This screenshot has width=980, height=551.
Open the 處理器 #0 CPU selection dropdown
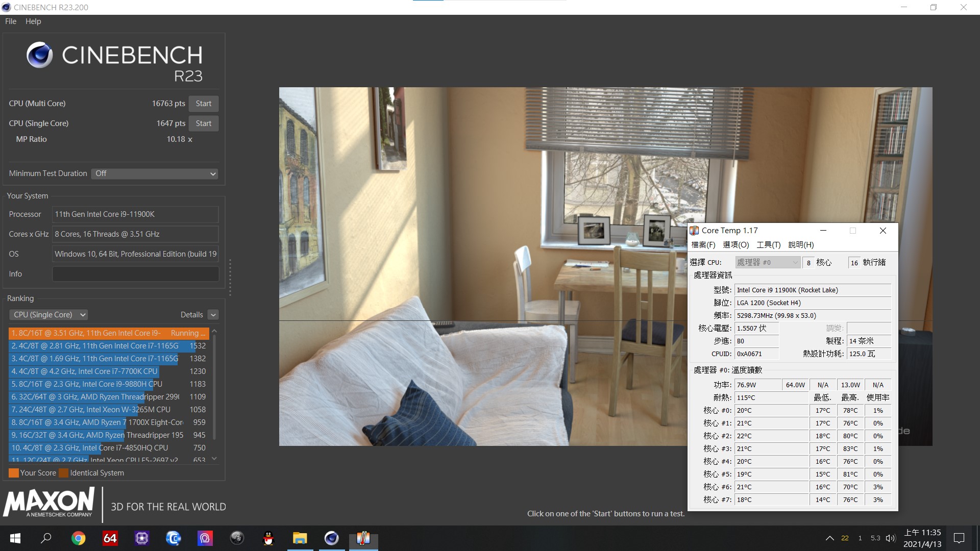tap(768, 262)
